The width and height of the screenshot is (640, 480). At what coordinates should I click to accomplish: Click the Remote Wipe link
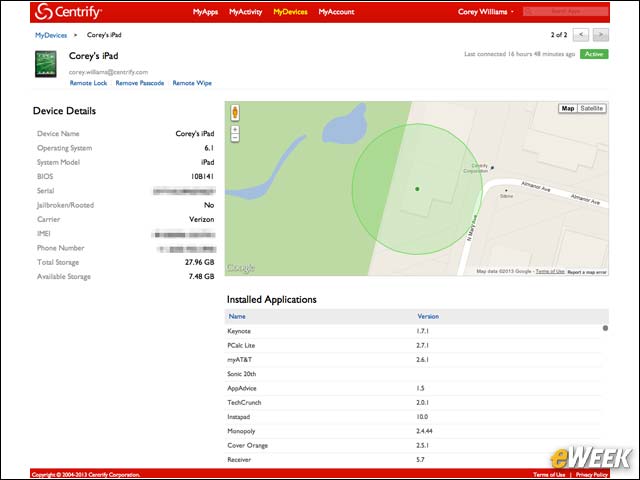(192, 83)
